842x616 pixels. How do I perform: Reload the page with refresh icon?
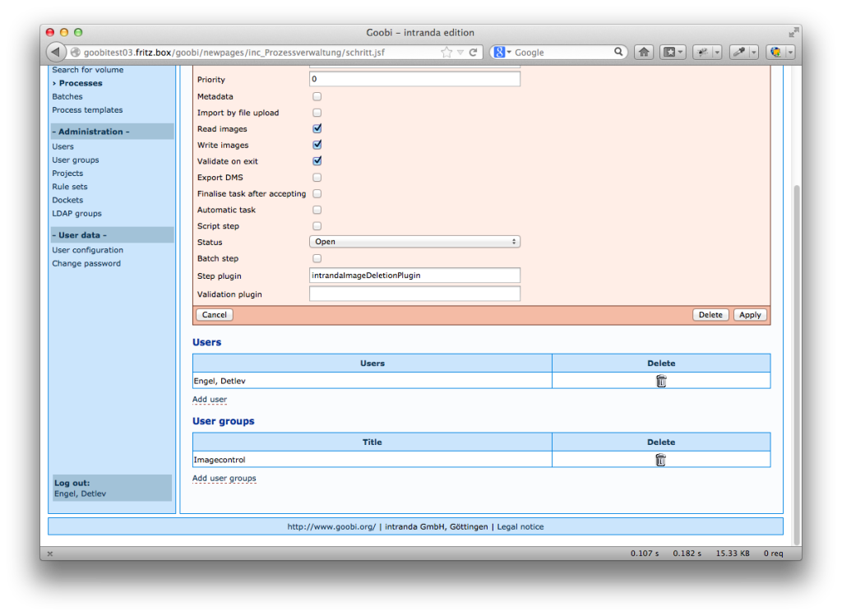tap(473, 52)
